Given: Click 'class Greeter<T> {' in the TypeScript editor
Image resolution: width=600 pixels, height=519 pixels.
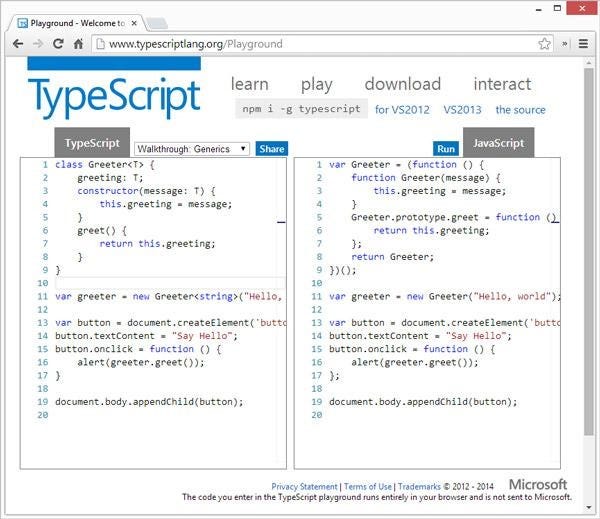Looking at the screenshot, I should pos(104,165).
